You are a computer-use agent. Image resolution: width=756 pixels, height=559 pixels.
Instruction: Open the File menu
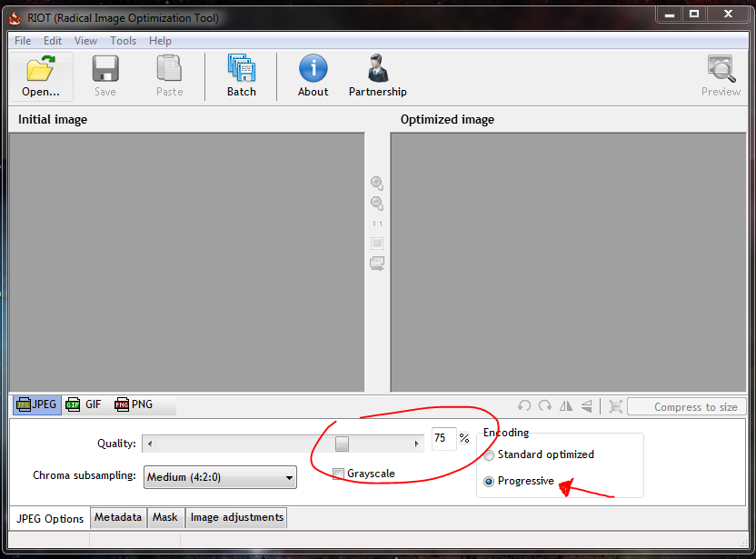[23, 41]
